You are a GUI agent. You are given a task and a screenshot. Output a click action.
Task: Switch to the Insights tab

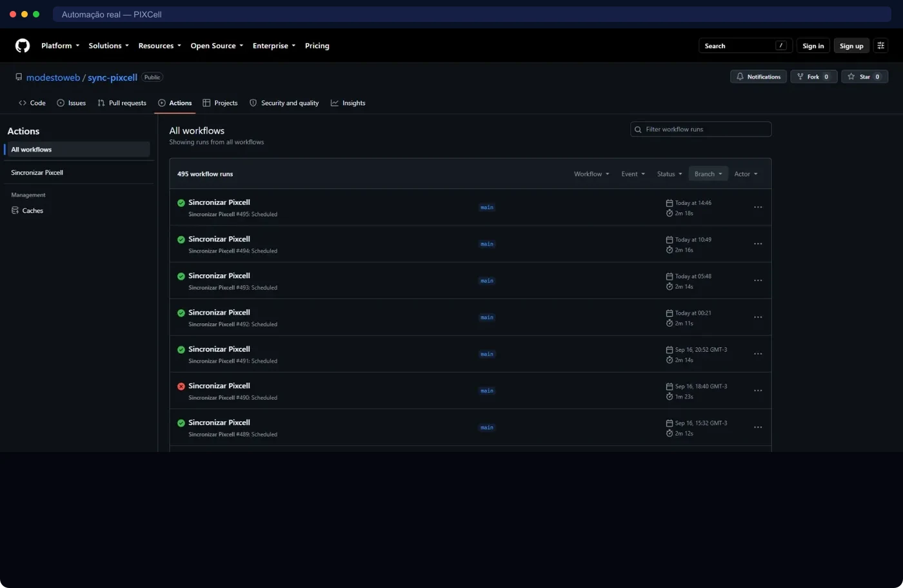[348, 103]
